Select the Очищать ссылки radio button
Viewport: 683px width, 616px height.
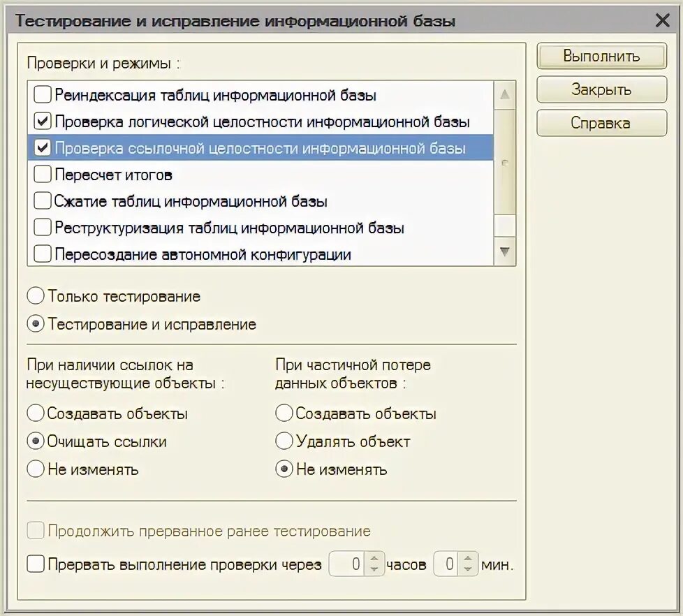36,441
